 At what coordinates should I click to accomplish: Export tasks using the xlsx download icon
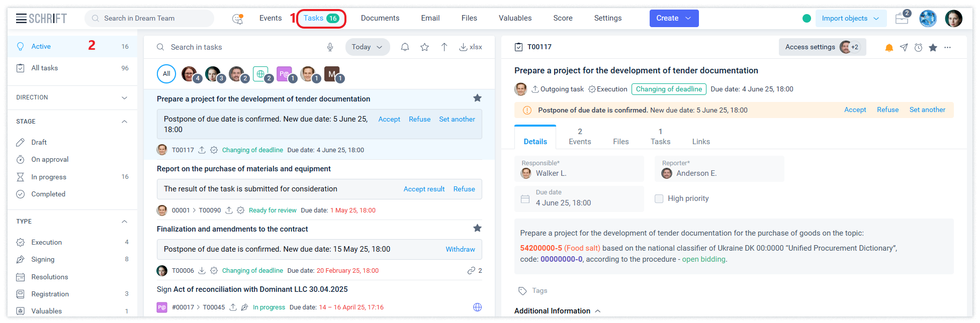coord(470,47)
